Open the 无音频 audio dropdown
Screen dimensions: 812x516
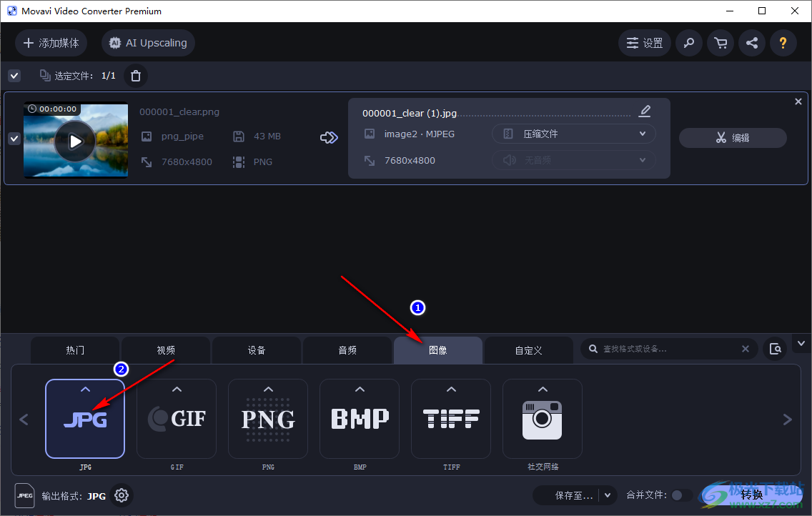574,160
